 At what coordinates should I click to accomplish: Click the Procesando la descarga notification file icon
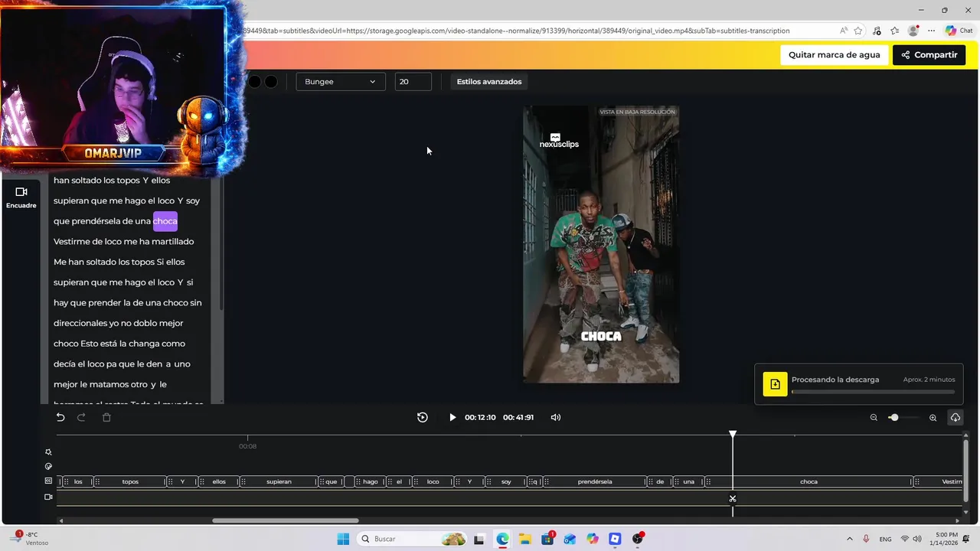point(775,384)
